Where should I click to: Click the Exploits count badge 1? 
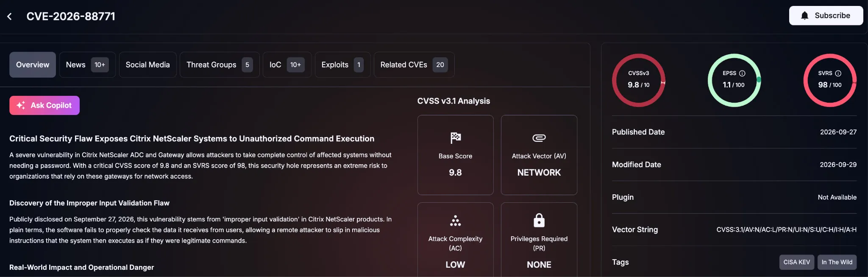[359, 65]
